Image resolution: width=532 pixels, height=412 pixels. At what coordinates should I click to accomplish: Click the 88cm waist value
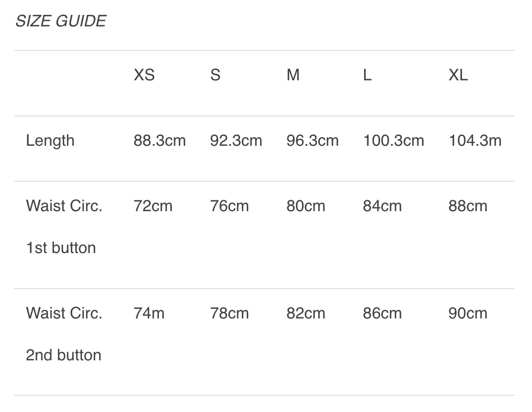pos(468,206)
